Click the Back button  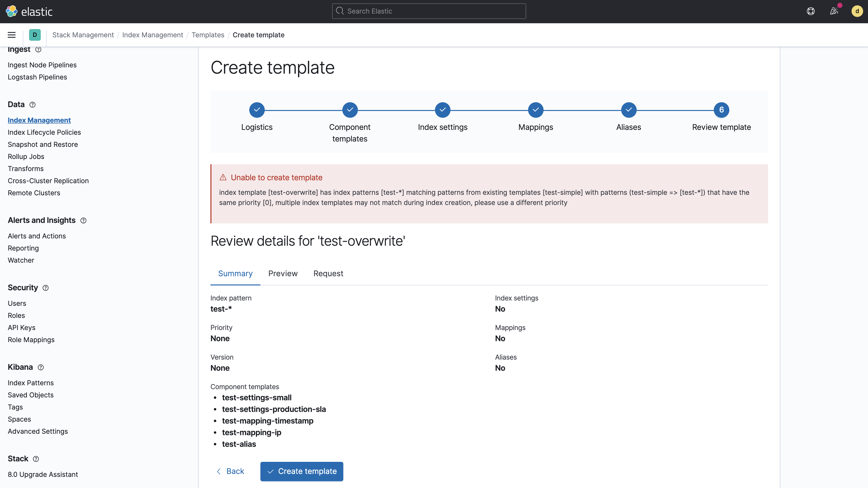tap(230, 471)
